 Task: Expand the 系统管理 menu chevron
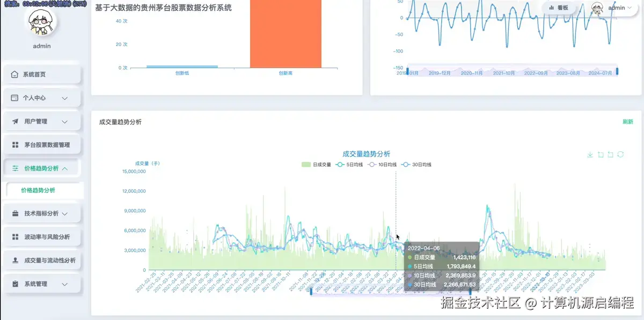coord(65,284)
